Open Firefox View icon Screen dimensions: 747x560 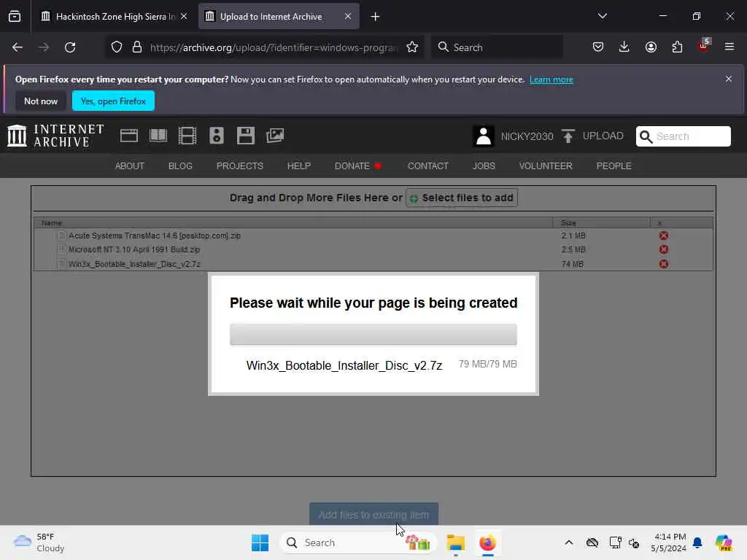point(15,17)
